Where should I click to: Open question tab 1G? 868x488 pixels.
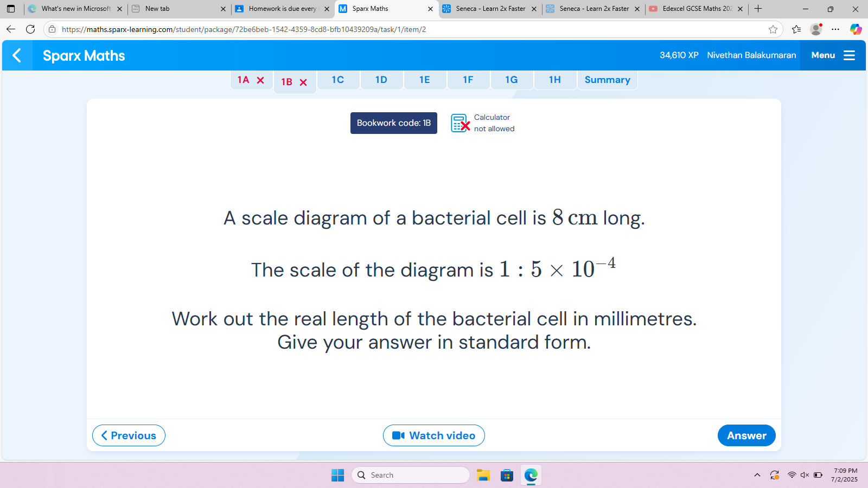(x=512, y=80)
